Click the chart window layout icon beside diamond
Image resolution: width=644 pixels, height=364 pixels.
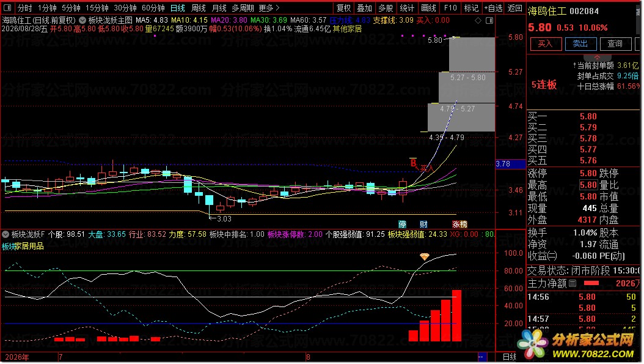tap(489, 20)
